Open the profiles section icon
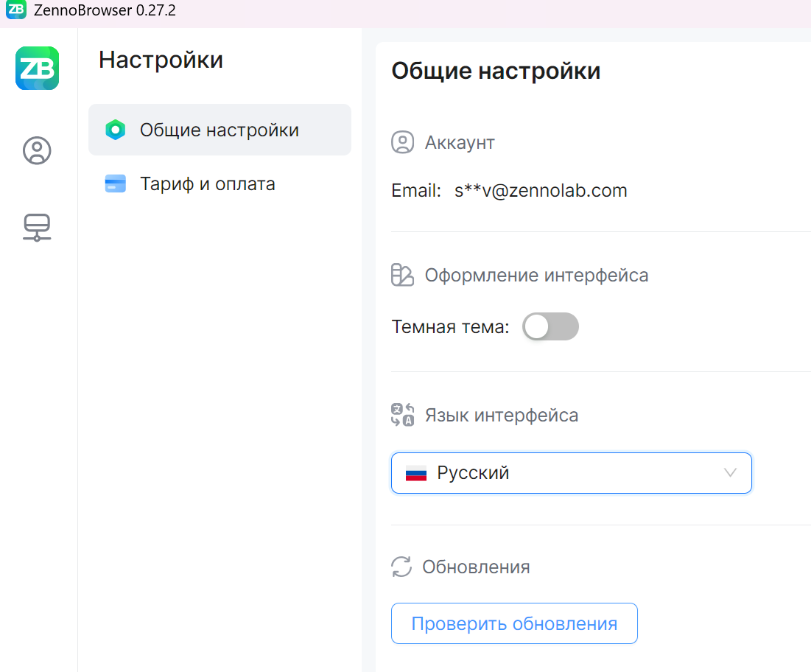 click(x=37, y=150)
